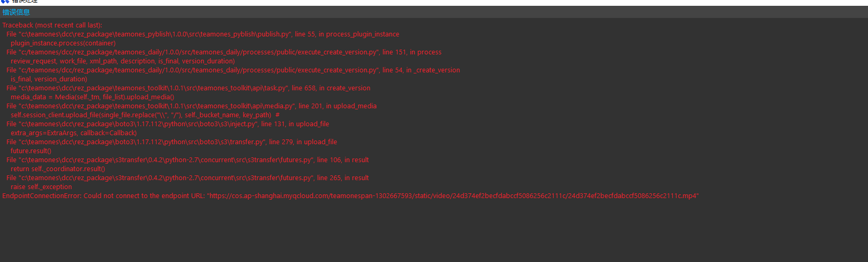Click the cos.ap-shanghai.myqcloud.com endpoint URL
868x262 pixels.
454,196
